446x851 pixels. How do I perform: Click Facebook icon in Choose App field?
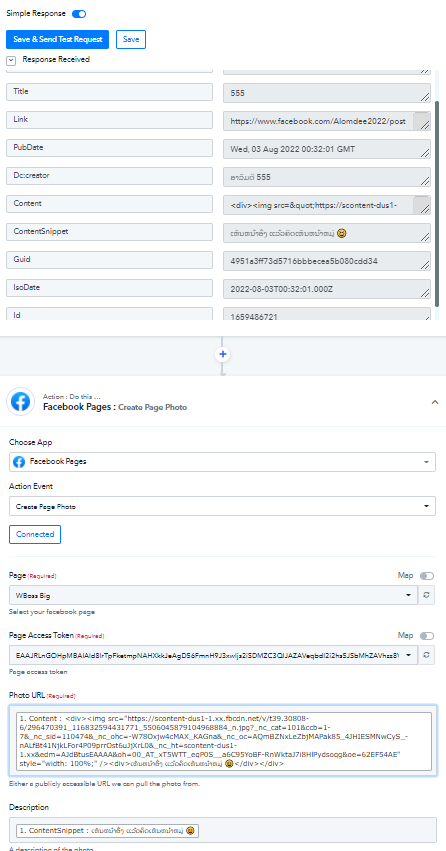coord(19,462)
